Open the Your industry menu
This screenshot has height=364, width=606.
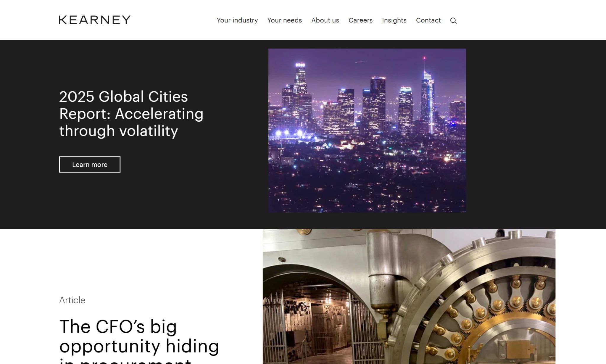[237, 20]
